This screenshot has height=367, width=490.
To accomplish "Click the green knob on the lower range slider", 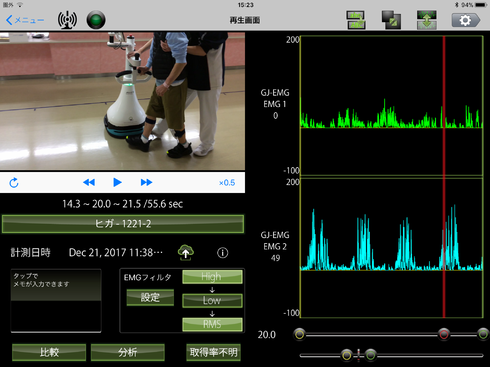I will click(370, 355).
